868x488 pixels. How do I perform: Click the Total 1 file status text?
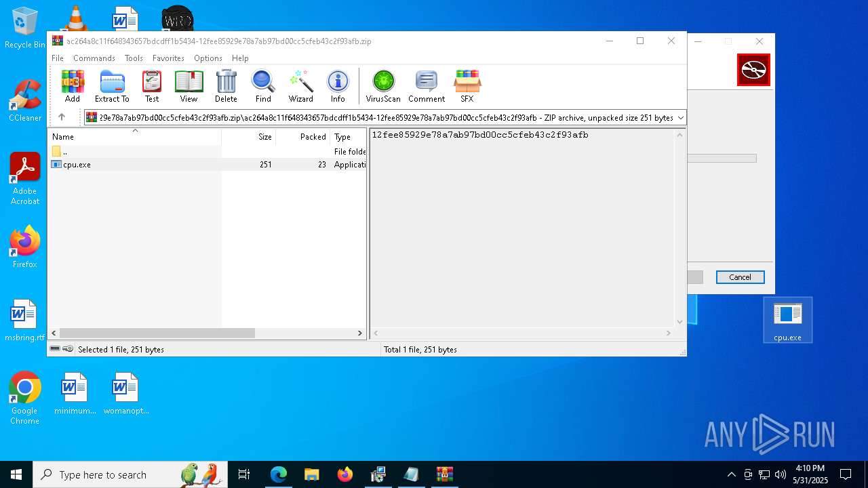click(x=420, y=350)
